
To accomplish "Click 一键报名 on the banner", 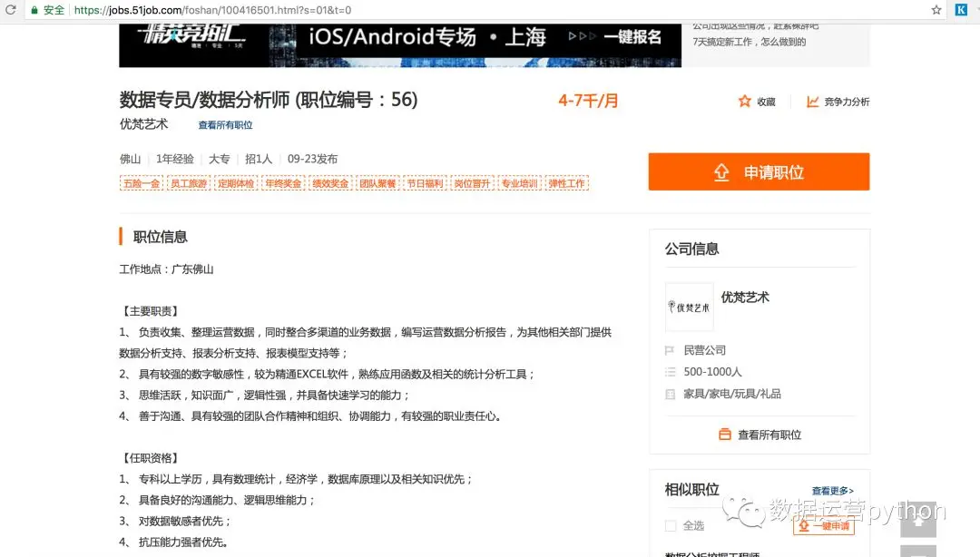I will (x=632, y=37).
